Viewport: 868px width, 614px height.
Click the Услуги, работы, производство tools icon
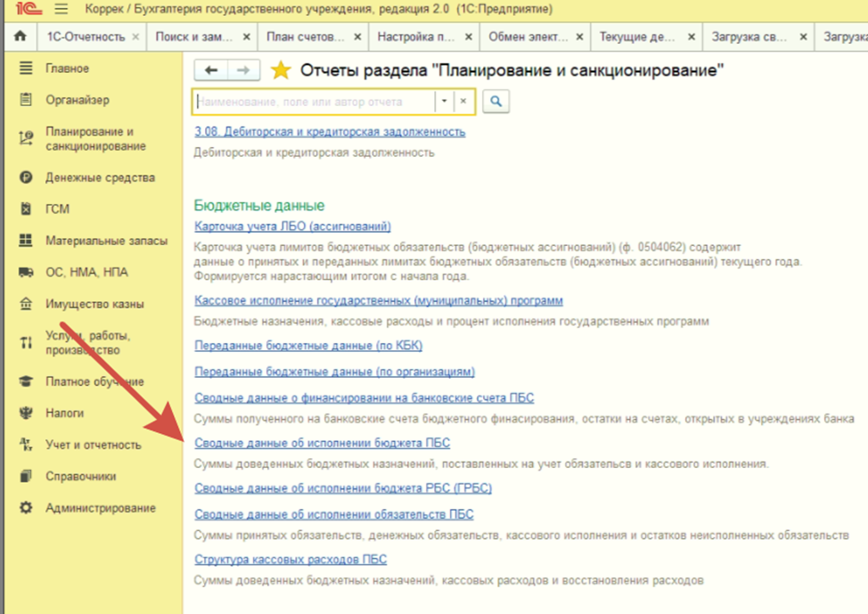click(26, 343)
